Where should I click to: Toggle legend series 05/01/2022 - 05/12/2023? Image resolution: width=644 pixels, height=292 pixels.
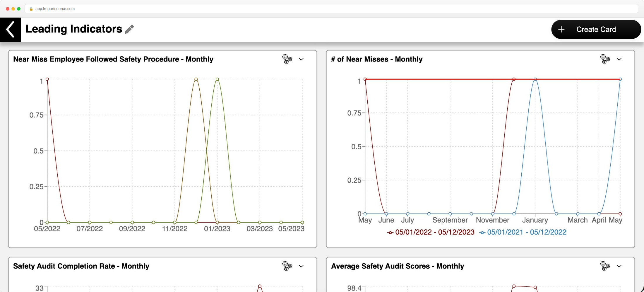tap(431, 232)
